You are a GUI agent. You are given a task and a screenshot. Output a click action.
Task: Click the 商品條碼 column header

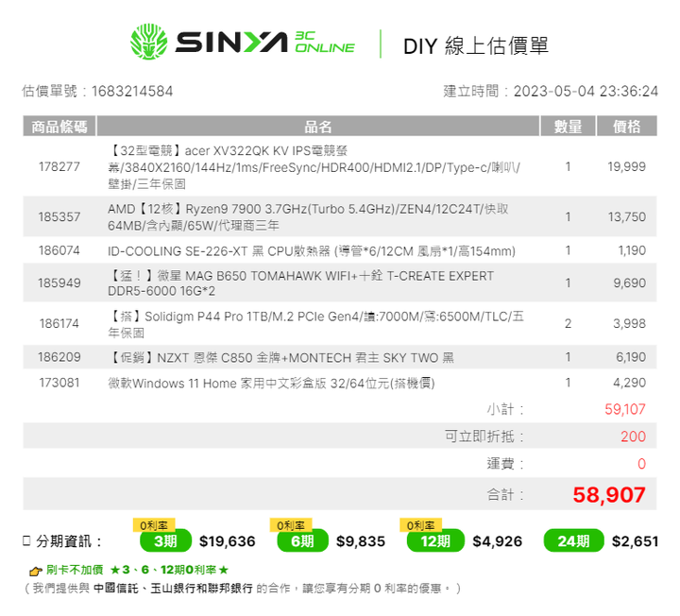pos(59,127)
